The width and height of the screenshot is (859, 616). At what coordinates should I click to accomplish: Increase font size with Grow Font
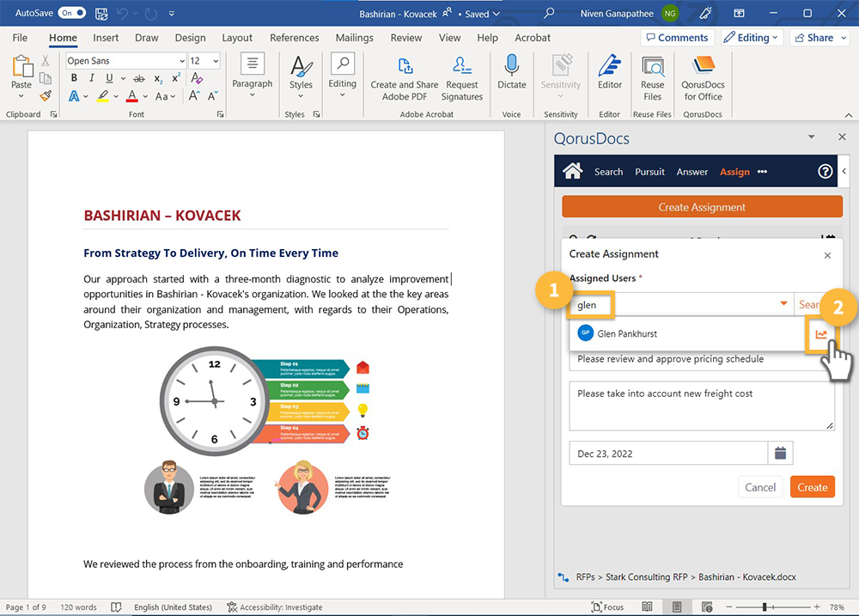point(194,96)
